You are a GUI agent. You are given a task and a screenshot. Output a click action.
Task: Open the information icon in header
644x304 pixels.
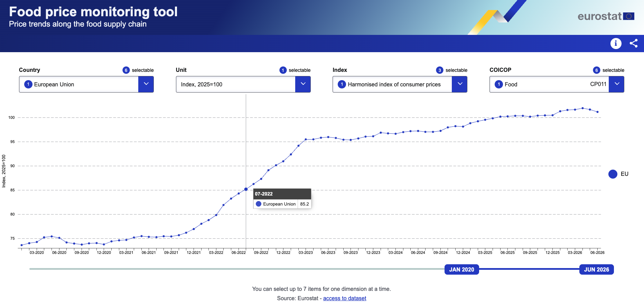pos(616,43)
